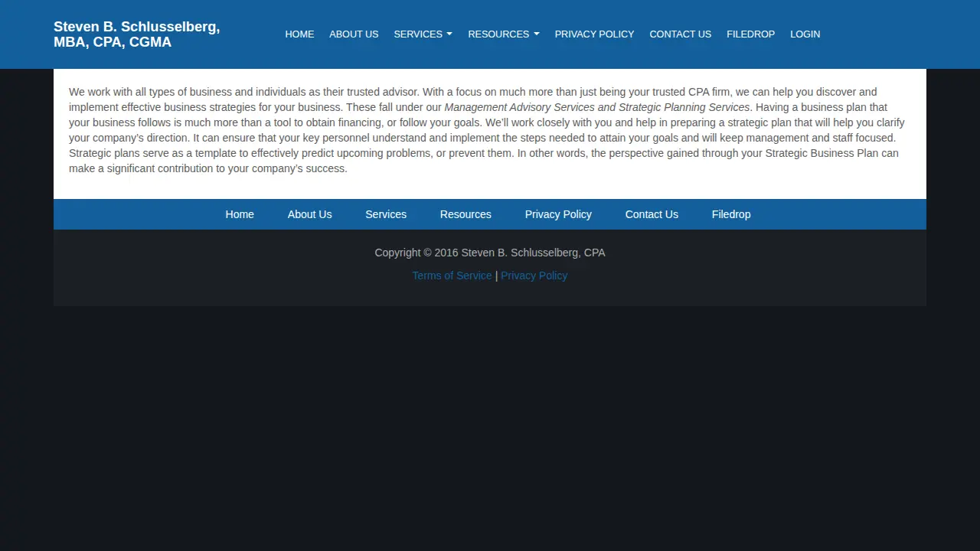
Task: Click Services in the footer bar
Action: [x=386, y=214]
